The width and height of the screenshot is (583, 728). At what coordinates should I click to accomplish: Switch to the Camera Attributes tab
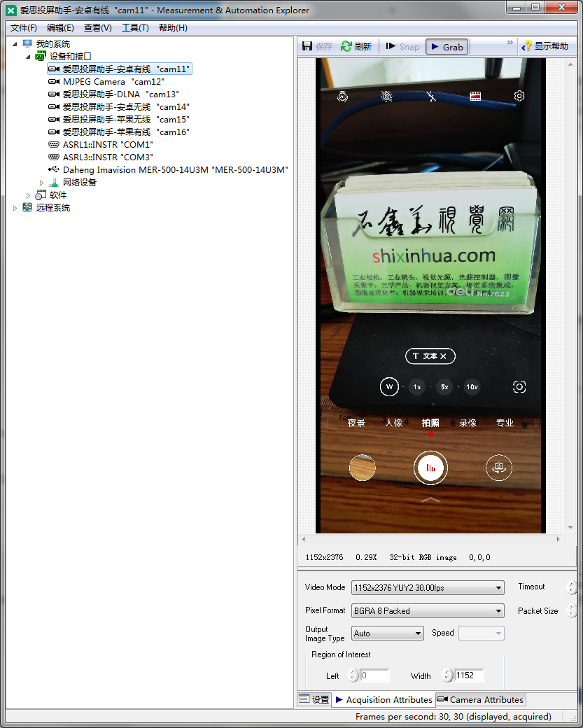click(x=480, y=699)
